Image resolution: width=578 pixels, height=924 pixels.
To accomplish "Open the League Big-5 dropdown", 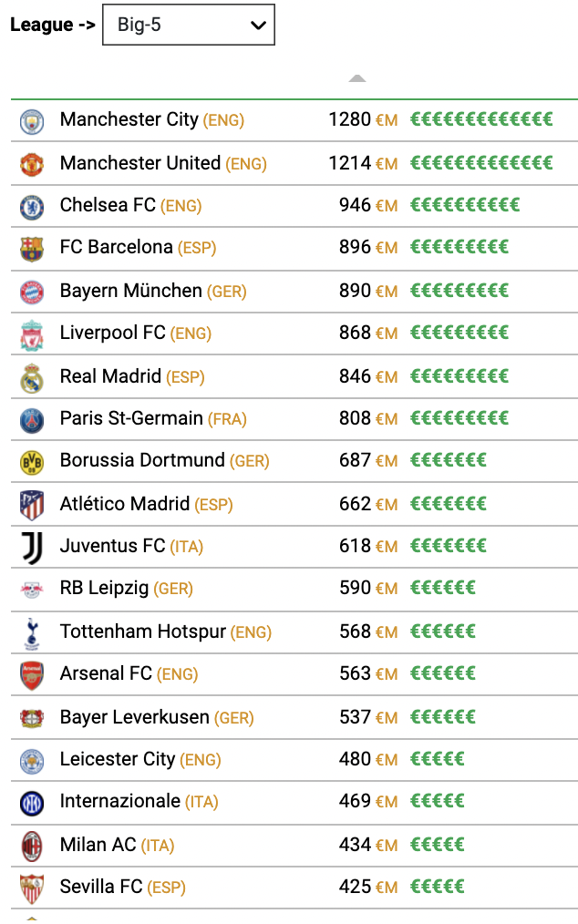I will 188,25.
